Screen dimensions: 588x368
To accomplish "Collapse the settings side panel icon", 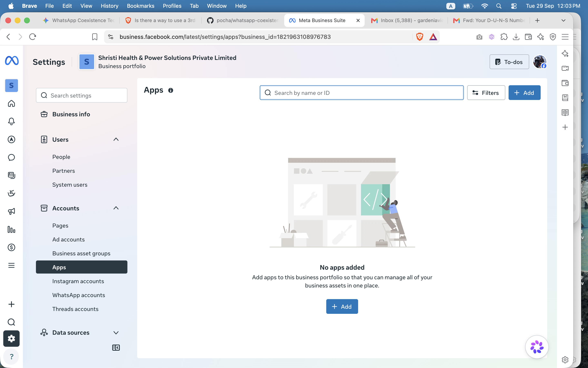I will click(116, 348).
